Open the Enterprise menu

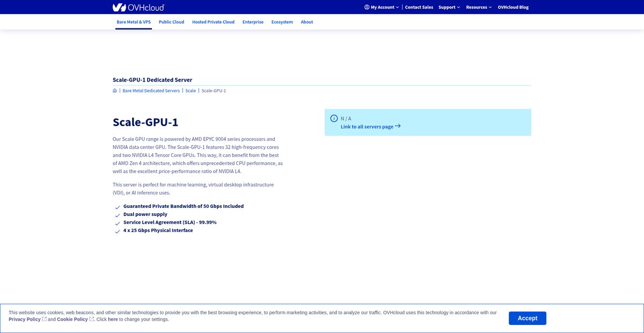tap(253, 22)
